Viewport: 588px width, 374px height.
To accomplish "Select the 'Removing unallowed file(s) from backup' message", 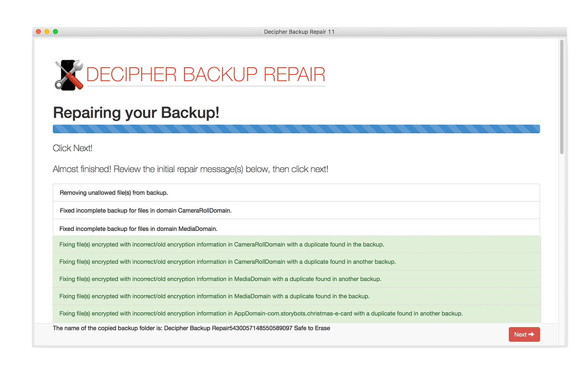I will (296, 193).
